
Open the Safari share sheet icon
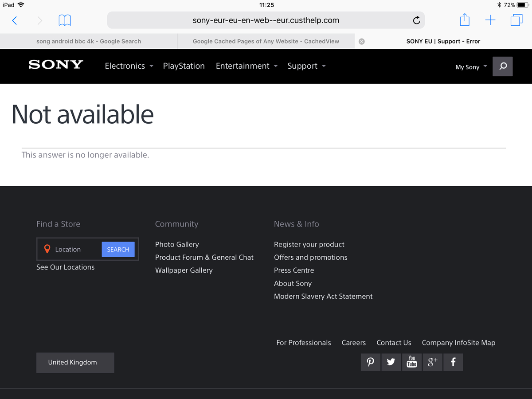[x=464, y=20]
